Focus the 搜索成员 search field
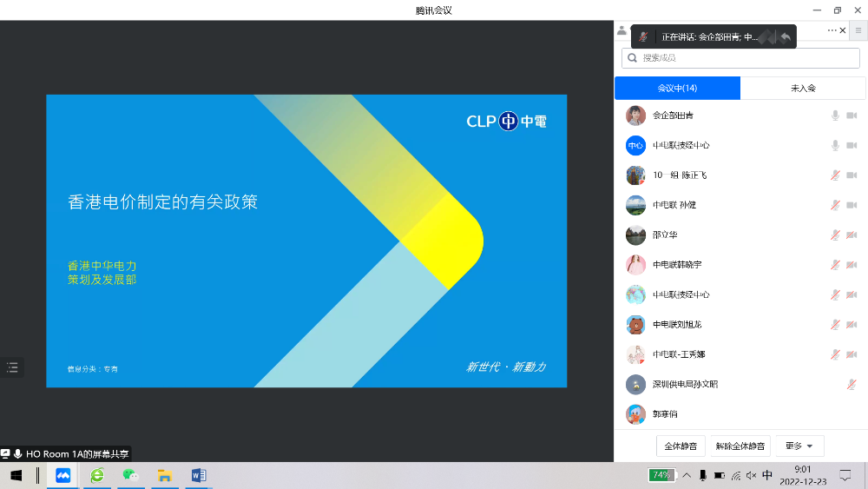This screenshot has height=489, width=868. coord(740,57)
